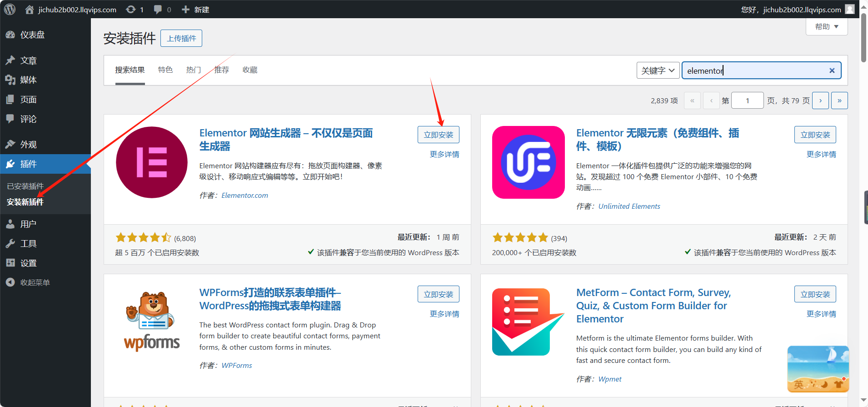
Task: Switch to 热门 tab
Action: click(194, 70)
